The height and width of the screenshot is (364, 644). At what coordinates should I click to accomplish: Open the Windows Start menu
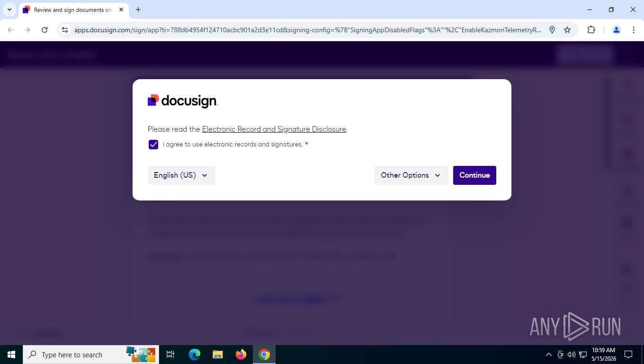[11, 355]
